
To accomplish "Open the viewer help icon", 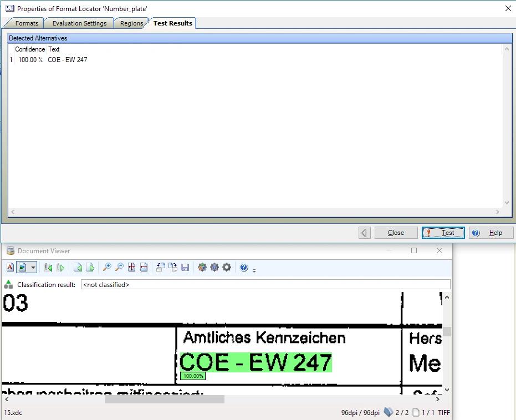I will (x=244, y=268).
